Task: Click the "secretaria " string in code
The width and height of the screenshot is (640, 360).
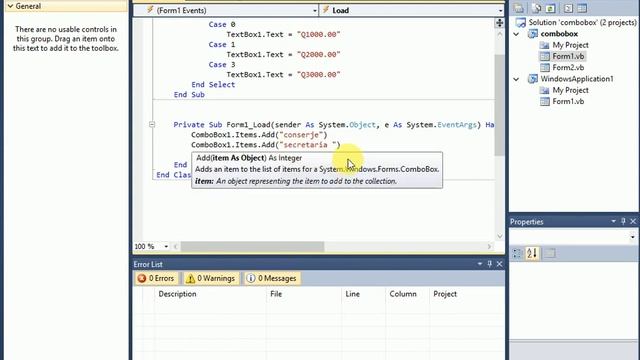Action: click(309, 145)
